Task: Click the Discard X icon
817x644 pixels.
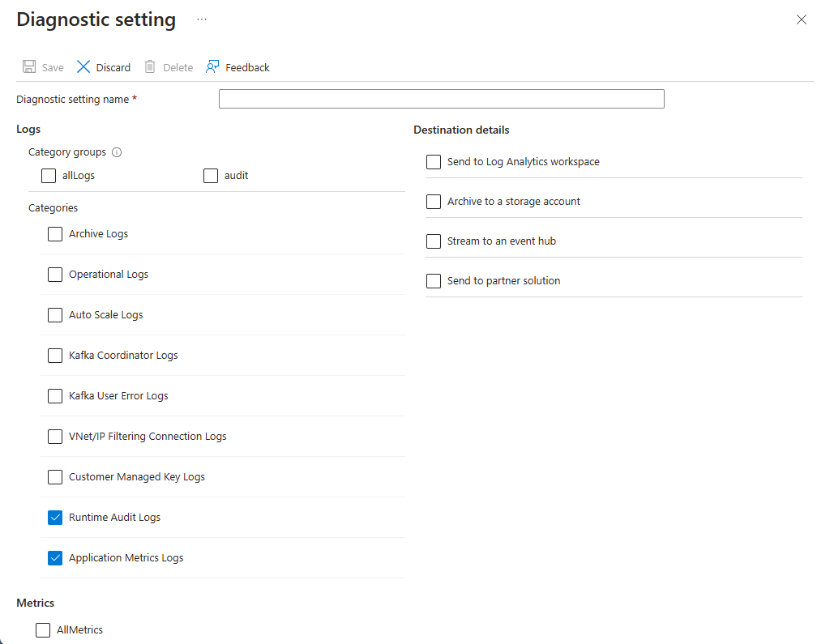Action: coord(83,67)
